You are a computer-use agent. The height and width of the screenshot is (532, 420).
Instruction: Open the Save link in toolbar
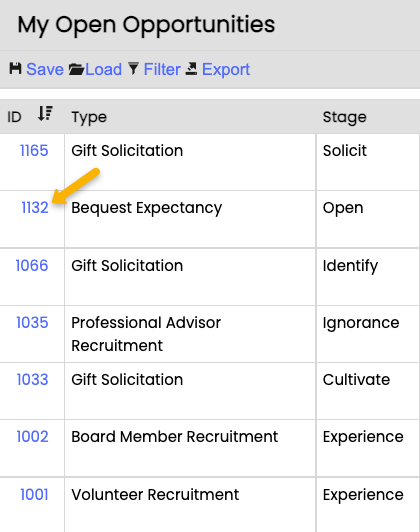45,69
